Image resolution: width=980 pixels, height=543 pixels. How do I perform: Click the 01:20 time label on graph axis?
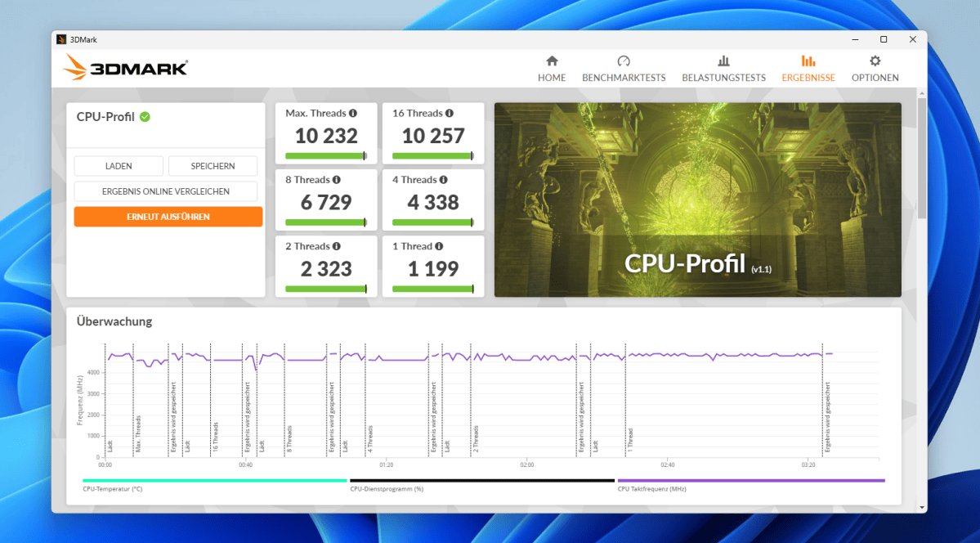tap(386, 464)
